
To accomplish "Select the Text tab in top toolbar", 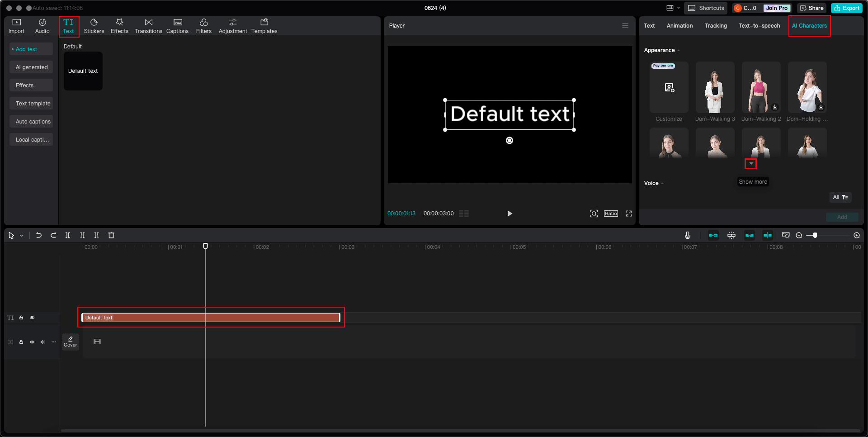I will point(68,26).
